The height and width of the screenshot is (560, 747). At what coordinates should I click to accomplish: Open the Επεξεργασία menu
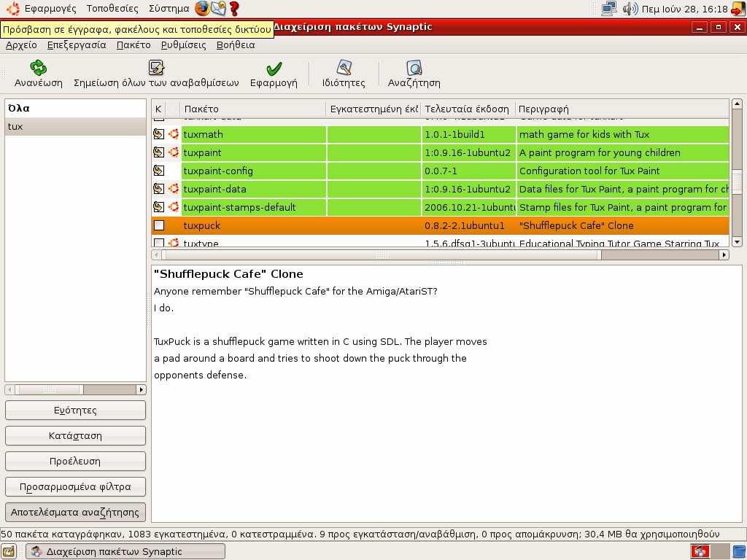[x=77, y=44]
